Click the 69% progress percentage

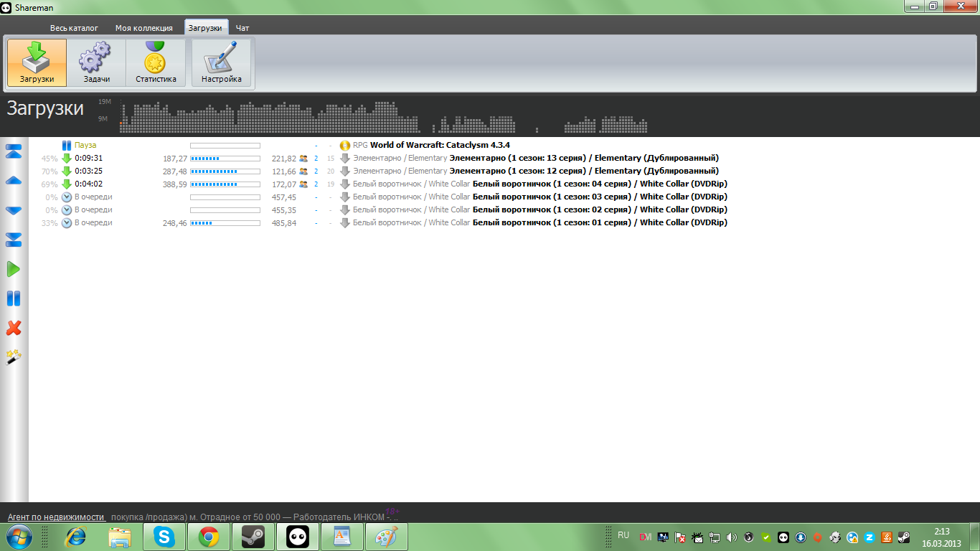pos(50,184)
